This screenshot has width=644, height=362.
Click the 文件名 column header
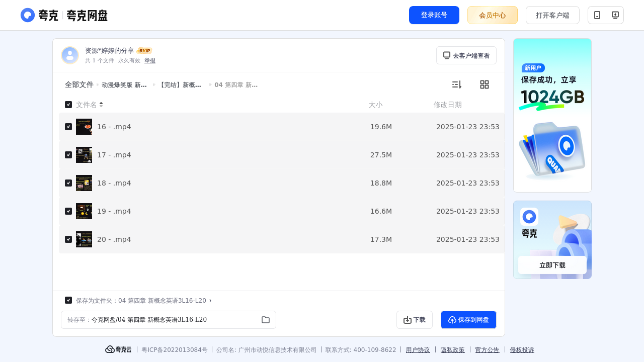[x=87, y=105]
